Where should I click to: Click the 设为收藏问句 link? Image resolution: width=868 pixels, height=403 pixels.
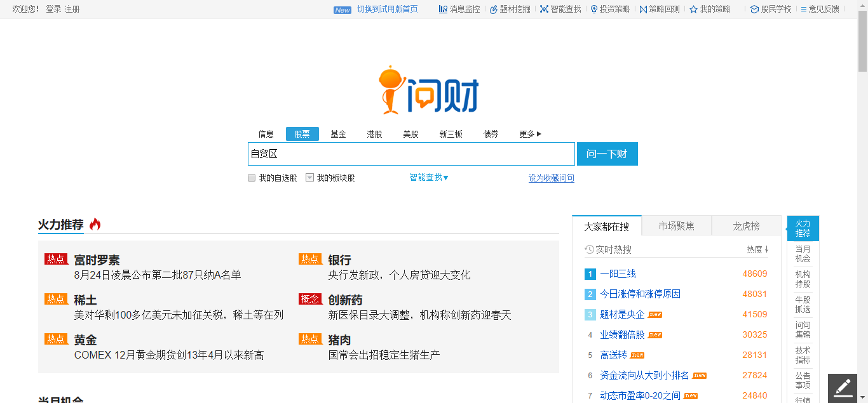pyautogui.click(x=552, y=178)
